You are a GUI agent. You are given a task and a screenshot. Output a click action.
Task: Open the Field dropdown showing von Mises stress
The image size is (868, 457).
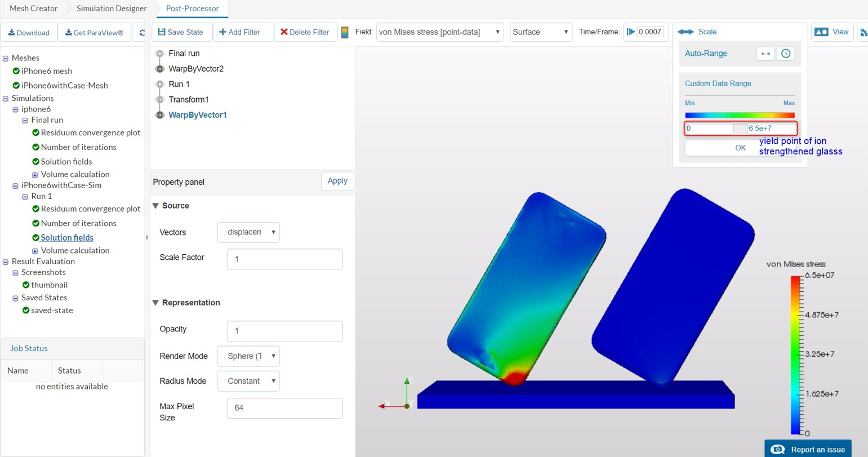coord(440,32)
